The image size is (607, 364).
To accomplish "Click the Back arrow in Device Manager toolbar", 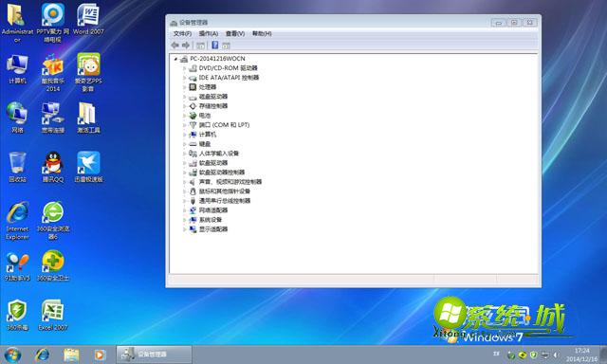I will pyautogui.click(x=175, y=45).
